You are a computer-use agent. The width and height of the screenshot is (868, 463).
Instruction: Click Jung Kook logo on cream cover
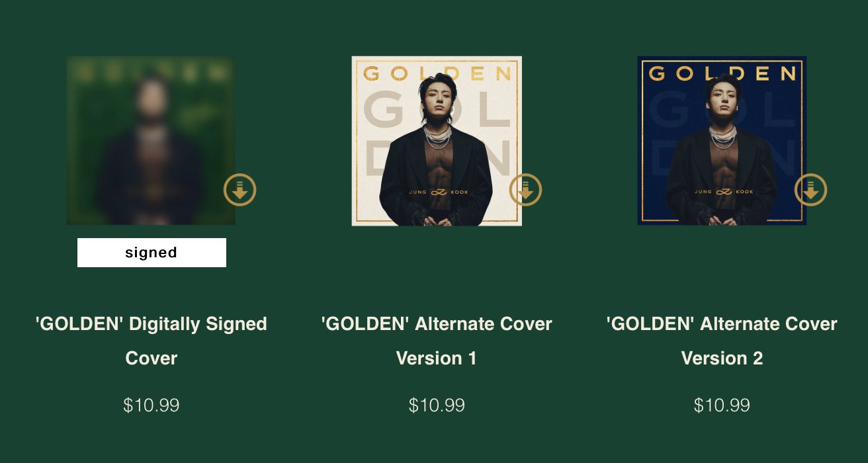(x=437, y=192)
